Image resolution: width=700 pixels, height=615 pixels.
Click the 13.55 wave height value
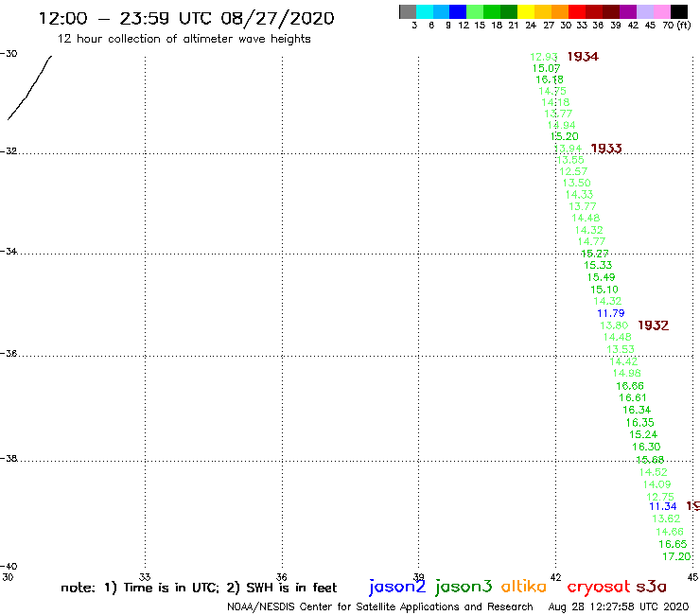(570, 160)
